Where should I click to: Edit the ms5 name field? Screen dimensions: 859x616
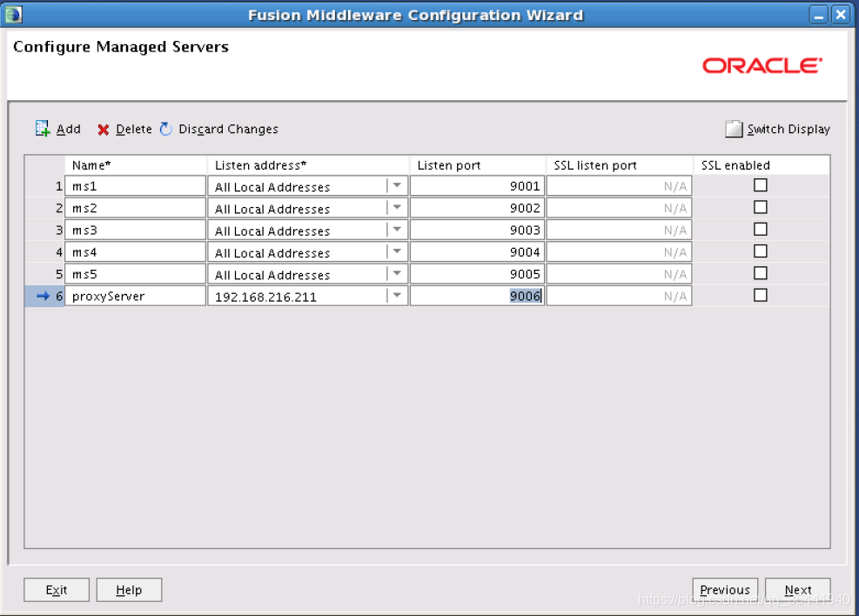click(135, 274)
